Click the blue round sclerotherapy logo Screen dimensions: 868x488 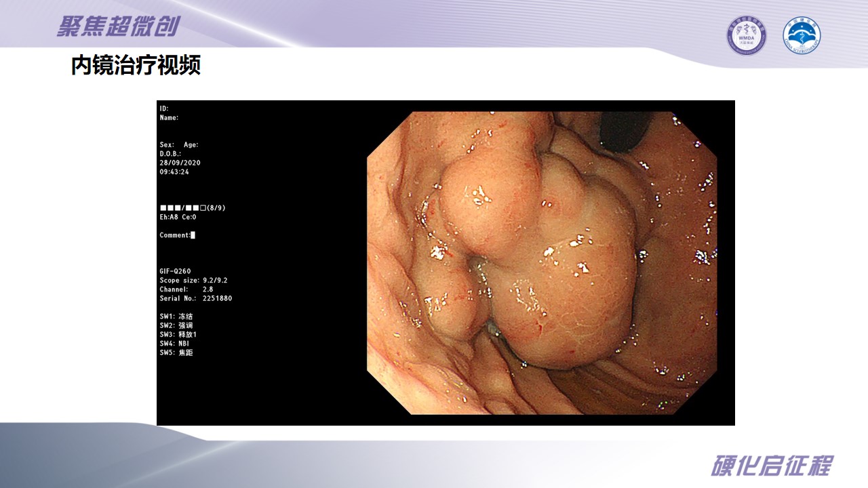click(x=802, y=36)
